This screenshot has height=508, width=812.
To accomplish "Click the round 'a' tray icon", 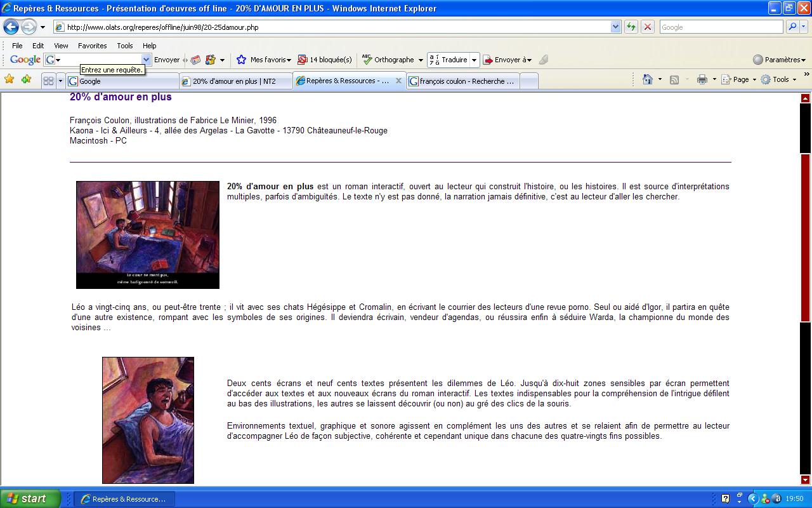I will [x=776, y=498].
